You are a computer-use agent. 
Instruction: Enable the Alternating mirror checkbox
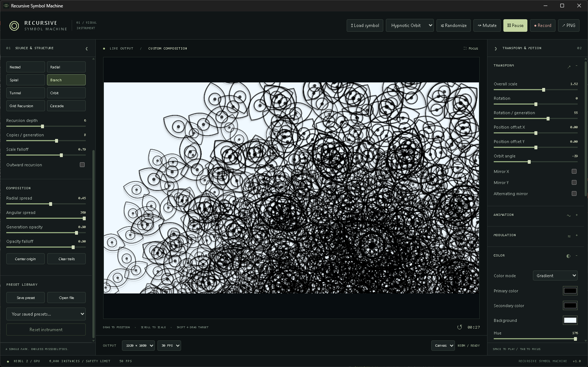574,194
